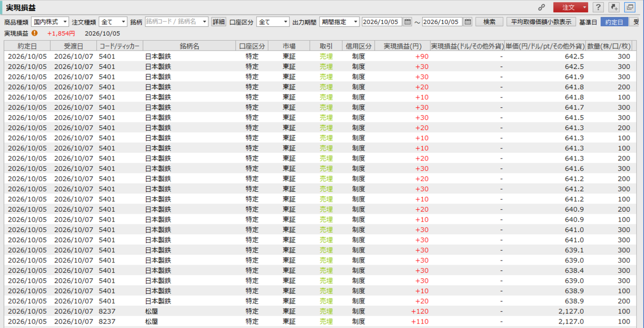
Task: Click 松屋 in the +110 profit row
Action: click(x=151, y=321)
